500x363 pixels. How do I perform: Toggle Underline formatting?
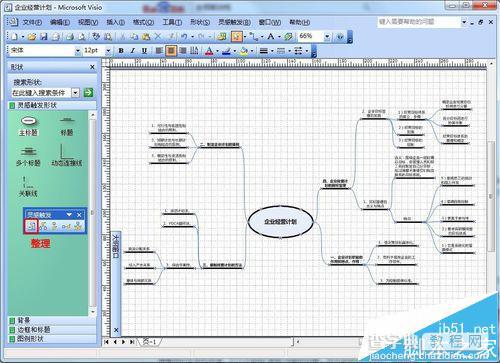tap(144, 51)
